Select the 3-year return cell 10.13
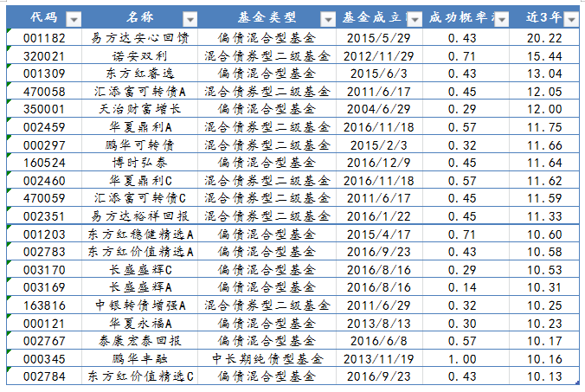The image size is (585, 392). (544, 376)
